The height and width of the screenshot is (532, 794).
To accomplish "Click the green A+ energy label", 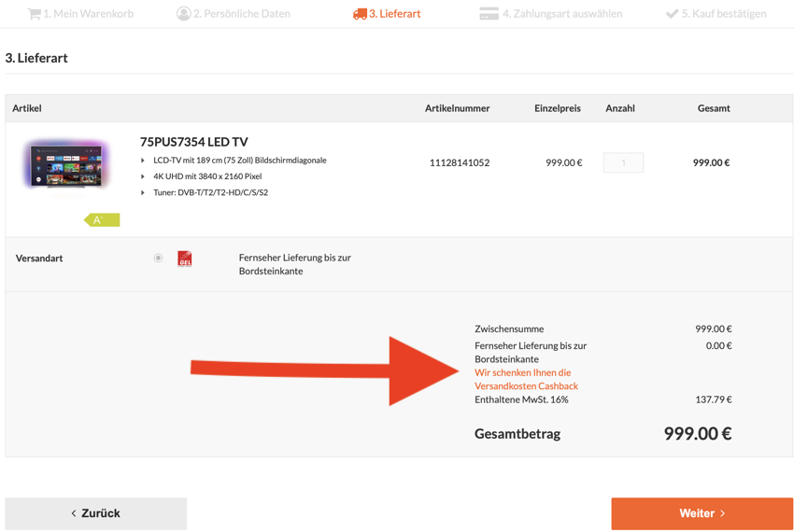I will point(101,220).
